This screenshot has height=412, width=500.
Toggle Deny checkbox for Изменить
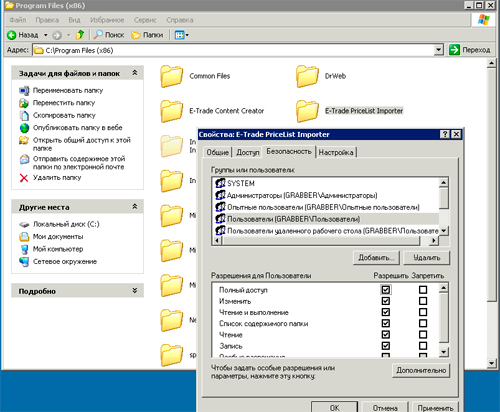pos(423,301)
